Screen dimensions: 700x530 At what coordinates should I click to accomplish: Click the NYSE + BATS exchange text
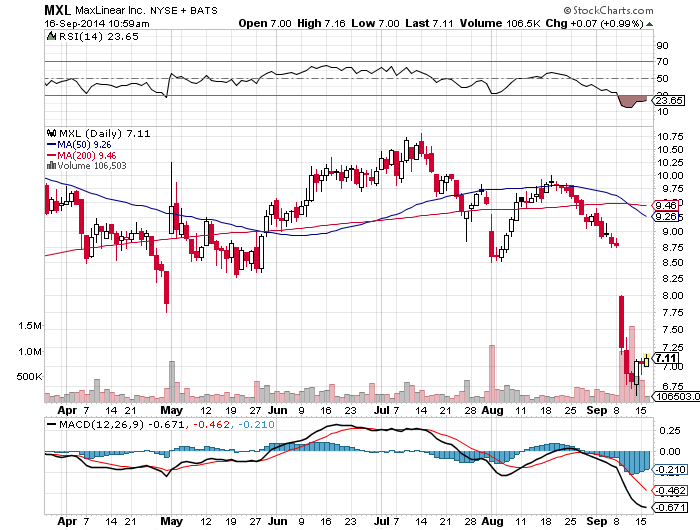tap(184, 11)
